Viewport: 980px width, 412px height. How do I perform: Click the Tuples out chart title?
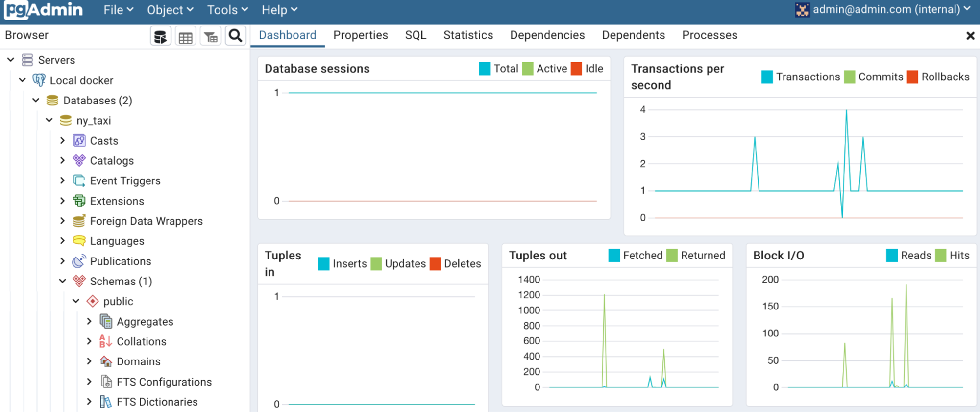point(538,256)
